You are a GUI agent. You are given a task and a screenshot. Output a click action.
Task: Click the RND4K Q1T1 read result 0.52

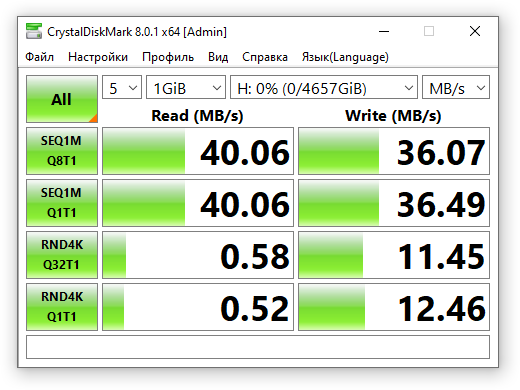tap(198, 307)
